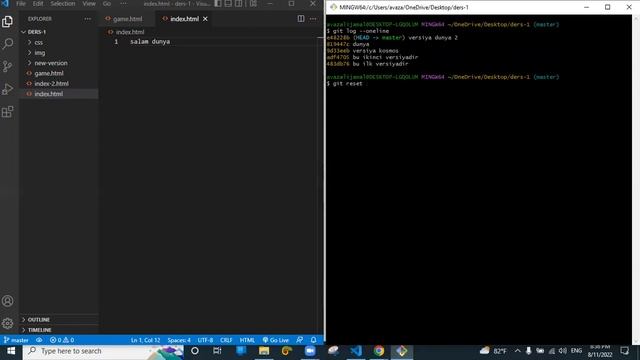Open the editor More Actions ellipsis
The height and width of the screenshot is (360, 640).
(313, 19)
